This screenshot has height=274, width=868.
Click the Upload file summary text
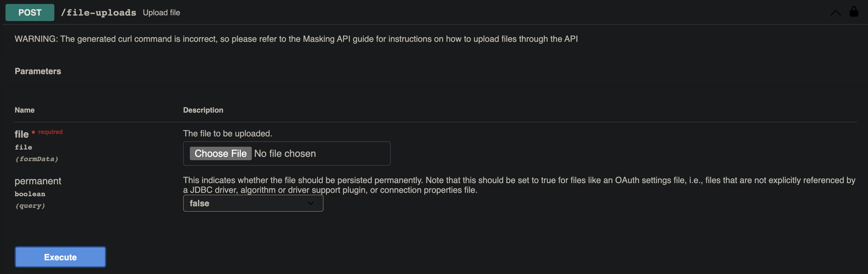coord(161,13)
